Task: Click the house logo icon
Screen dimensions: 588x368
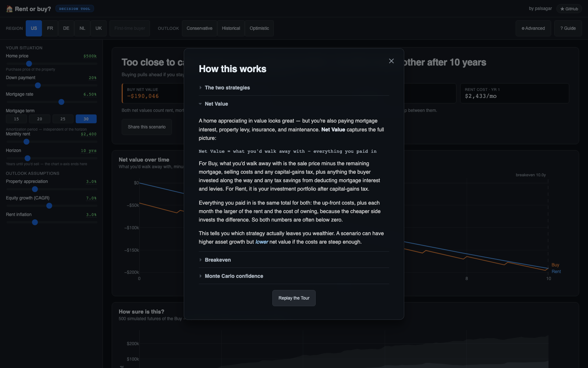Action: [10, 9]
